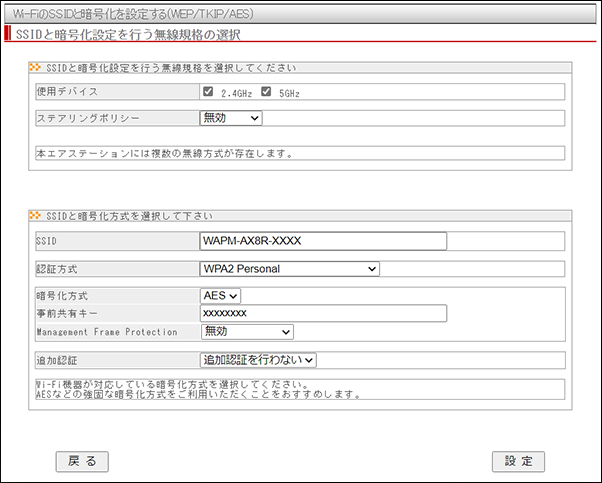
Task: Click the SSID text field
Action: click(x=323, y=241)
